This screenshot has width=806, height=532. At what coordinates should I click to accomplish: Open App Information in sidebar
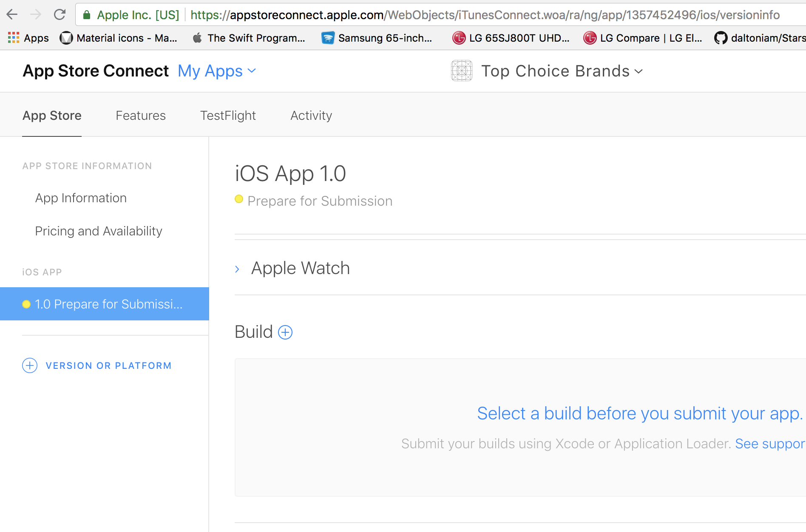click(81, 198)
